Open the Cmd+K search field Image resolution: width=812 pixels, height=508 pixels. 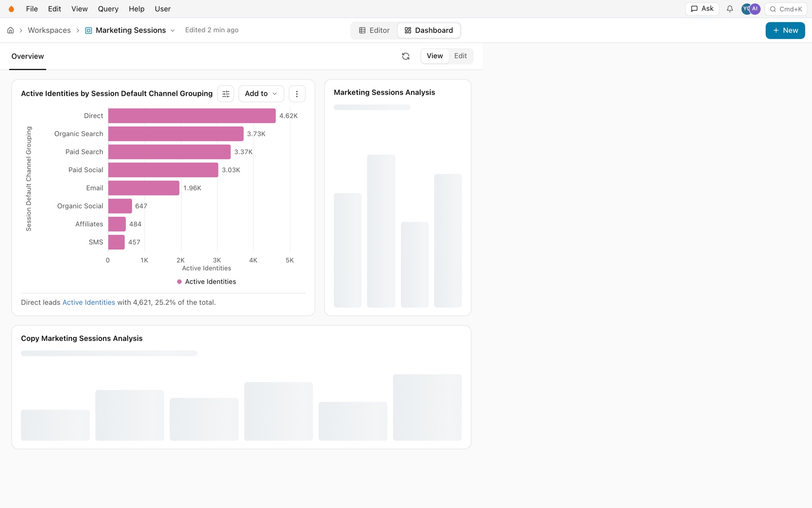[x=785, y=9]
